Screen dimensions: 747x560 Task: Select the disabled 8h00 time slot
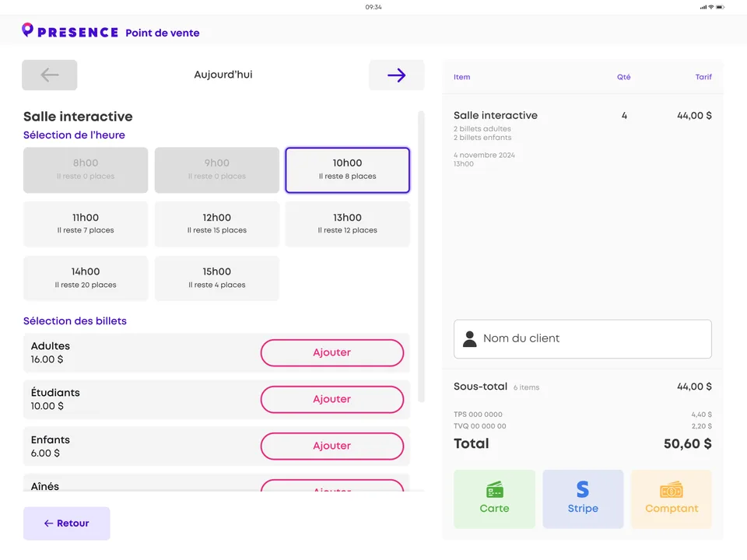pos(86,170)
